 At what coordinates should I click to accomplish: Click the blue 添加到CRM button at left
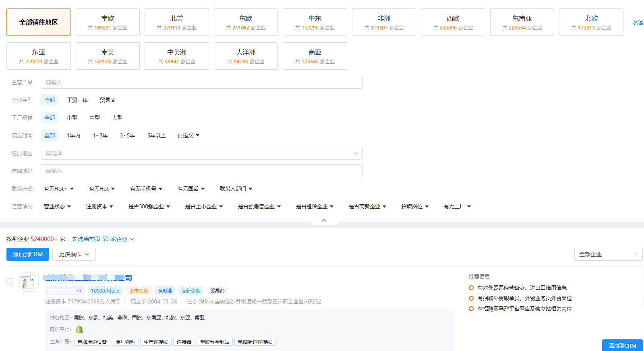tap(28, 254)
